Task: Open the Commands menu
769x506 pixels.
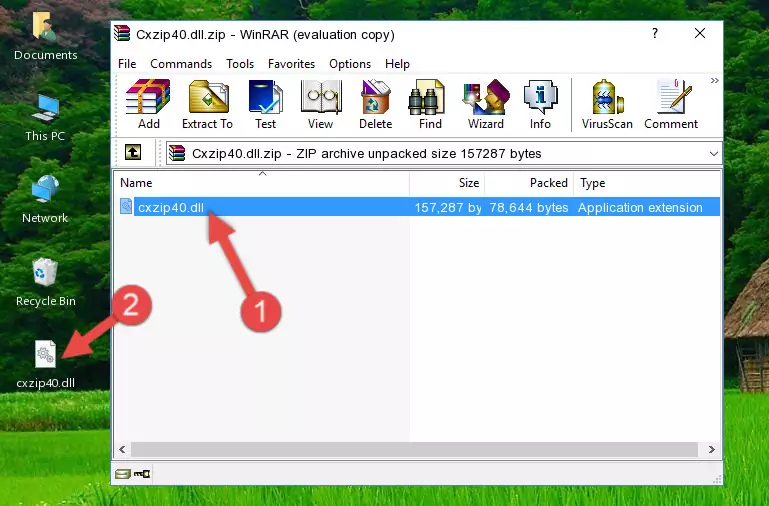Action: tap(181, 64)
